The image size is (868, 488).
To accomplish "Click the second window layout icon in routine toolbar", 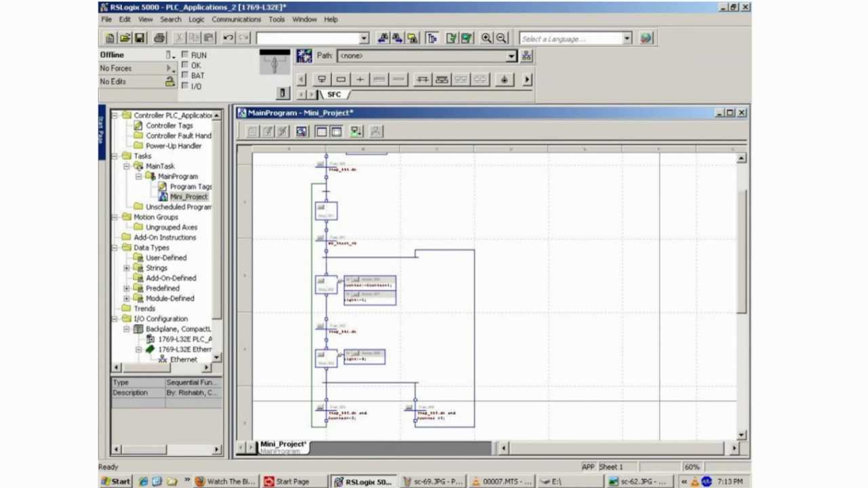I will tap(336, 131).
